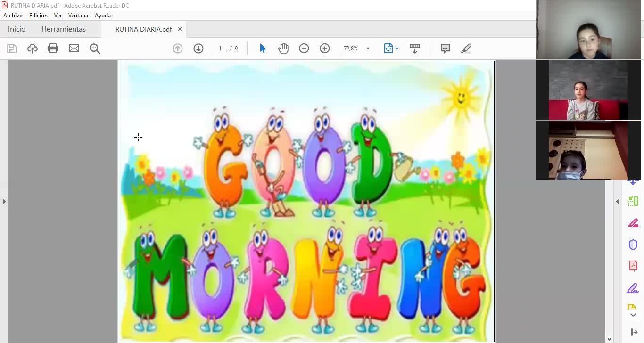Open the Archivo menu
Image resolution: width=644 pixels, height=343 pixels.
tap(13, 16)
